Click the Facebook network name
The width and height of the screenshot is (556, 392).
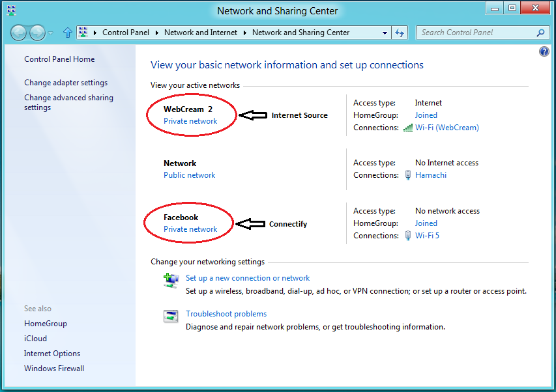[181, 217]
